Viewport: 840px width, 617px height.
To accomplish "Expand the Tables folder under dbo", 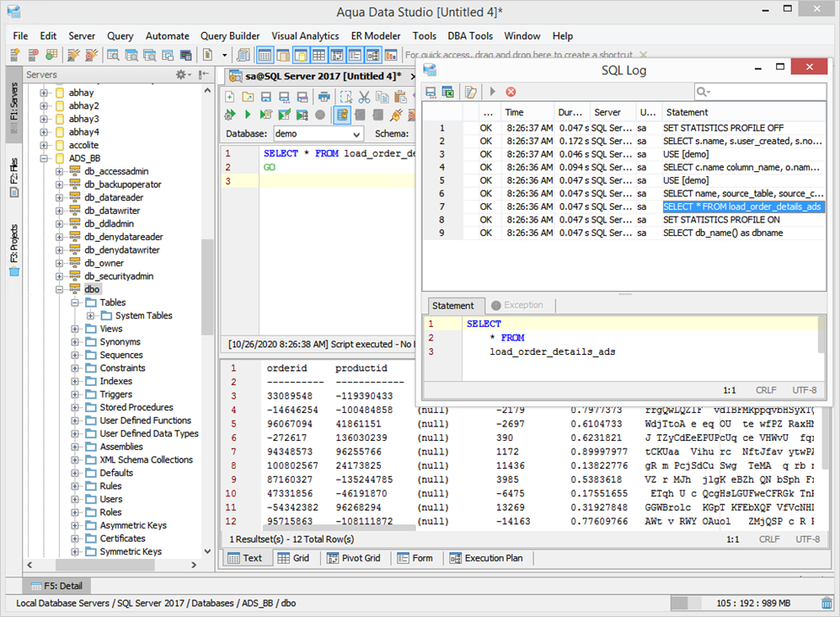I will 76,303.
